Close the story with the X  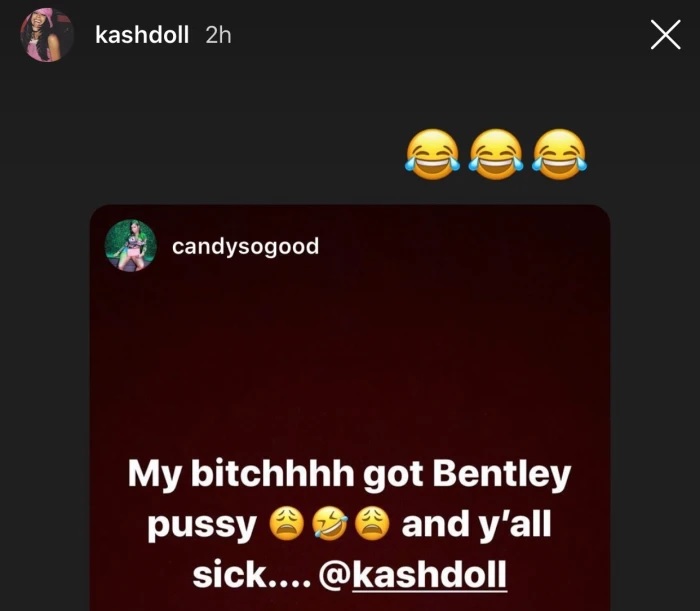(665, 34)
